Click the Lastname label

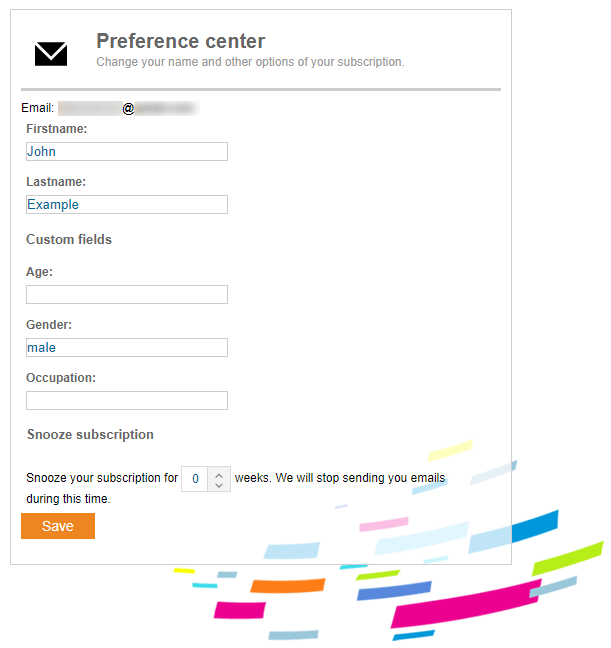(56, 182)
